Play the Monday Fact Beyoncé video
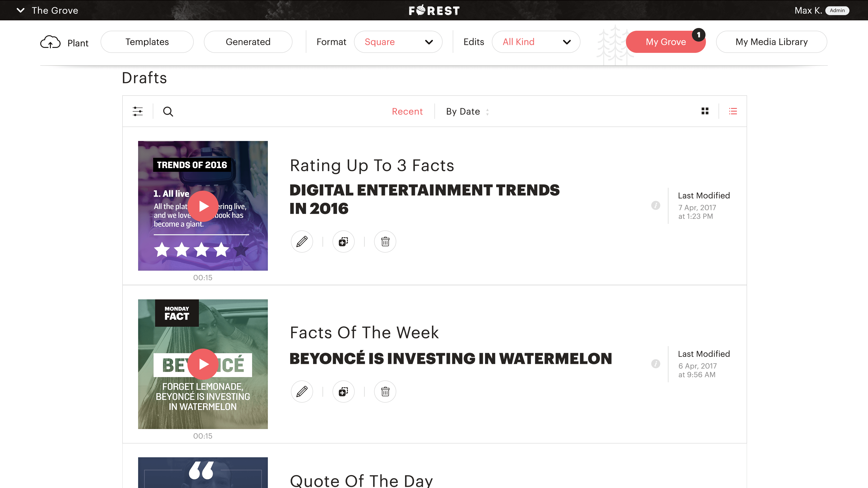 pos(203,364)
